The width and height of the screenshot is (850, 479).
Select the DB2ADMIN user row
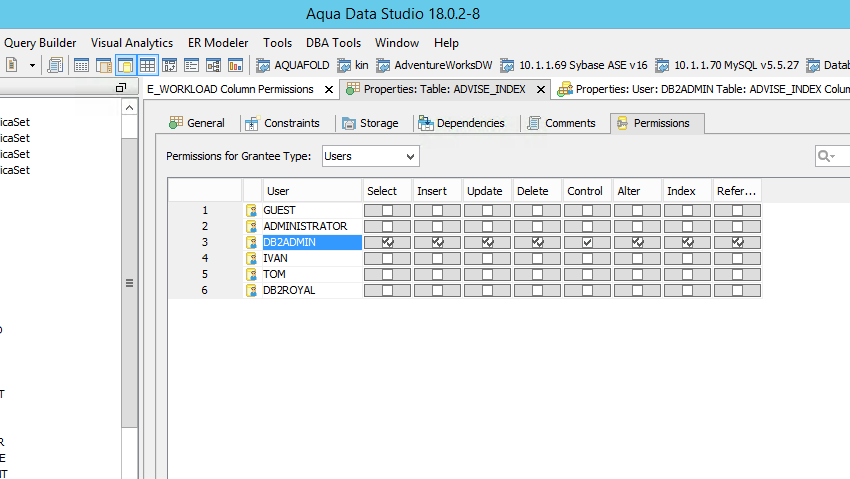[x=312, y=242]
